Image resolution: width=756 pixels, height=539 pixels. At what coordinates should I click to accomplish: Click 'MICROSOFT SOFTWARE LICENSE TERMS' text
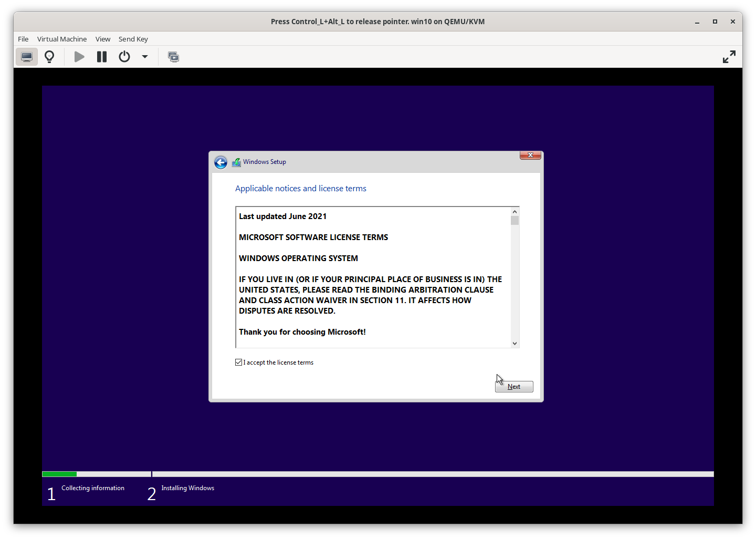[313, 237]
